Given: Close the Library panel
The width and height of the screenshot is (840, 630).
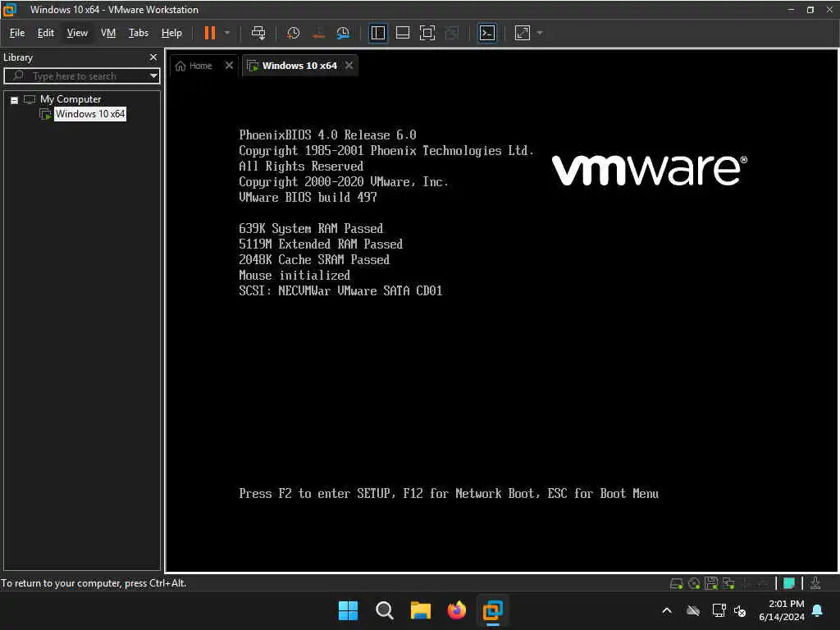Looking at the screenshot, I should pos(153,57).
